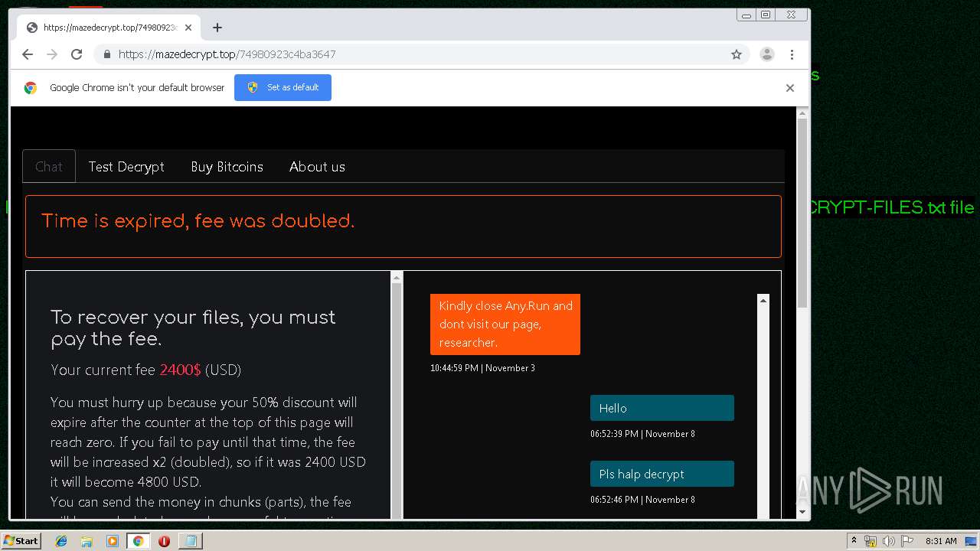Open the About us tab
This screenshot has height=551, width=980.
317,167
